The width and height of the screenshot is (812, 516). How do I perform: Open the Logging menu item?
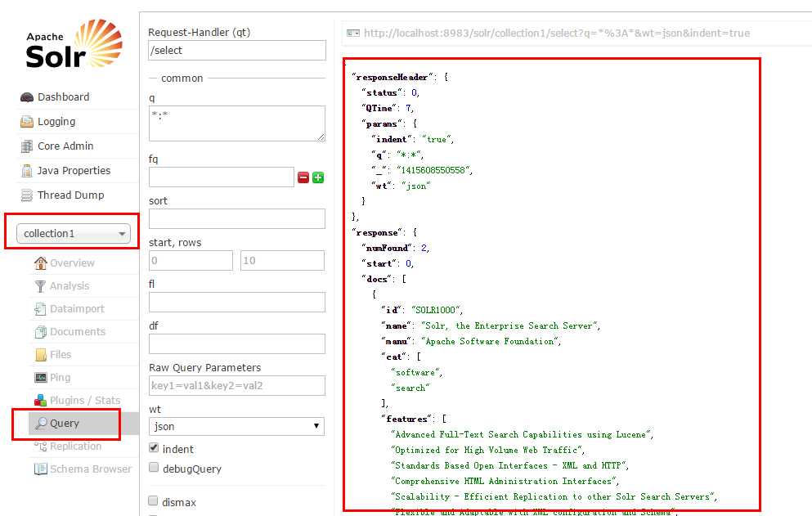[56, 122]
